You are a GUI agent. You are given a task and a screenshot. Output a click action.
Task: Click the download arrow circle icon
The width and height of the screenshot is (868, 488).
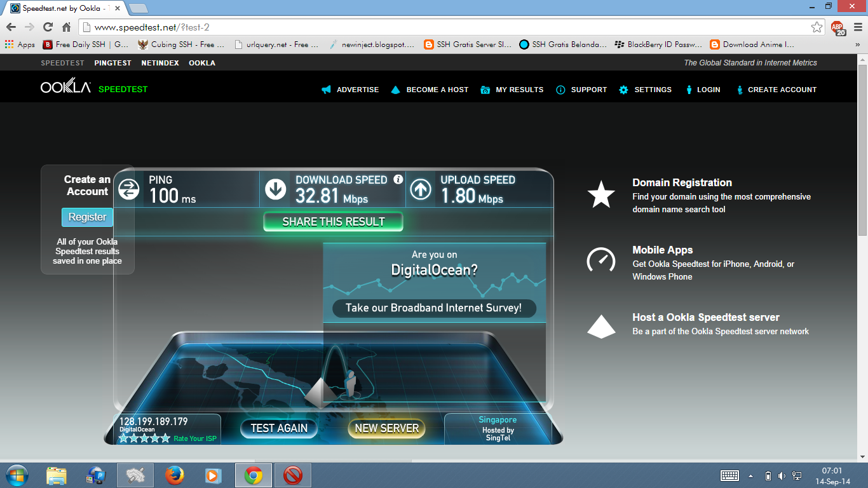(276, 189)
